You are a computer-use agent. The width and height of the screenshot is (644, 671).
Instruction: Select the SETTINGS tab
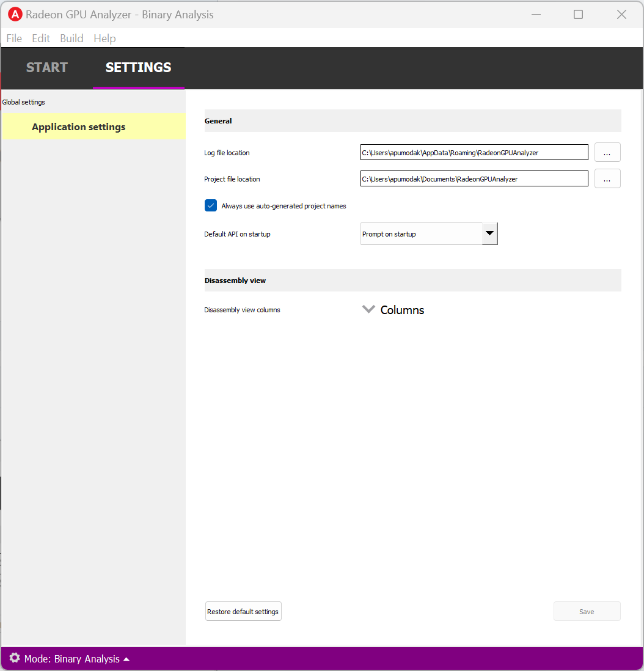(138, 68)
